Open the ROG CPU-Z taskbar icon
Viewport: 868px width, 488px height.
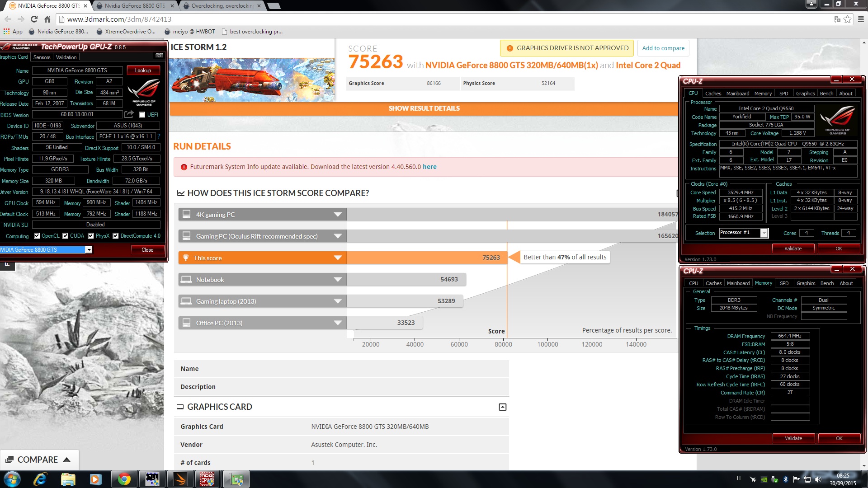coord(208,479)
